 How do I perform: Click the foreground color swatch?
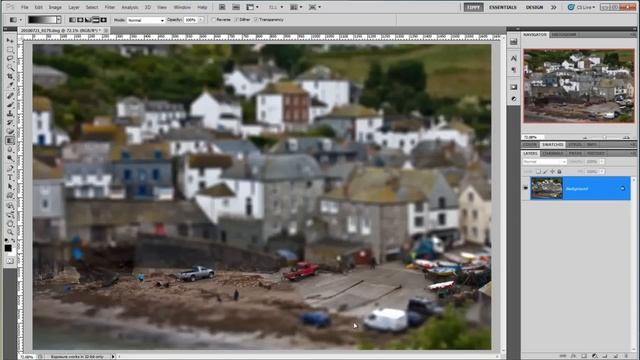8,248
